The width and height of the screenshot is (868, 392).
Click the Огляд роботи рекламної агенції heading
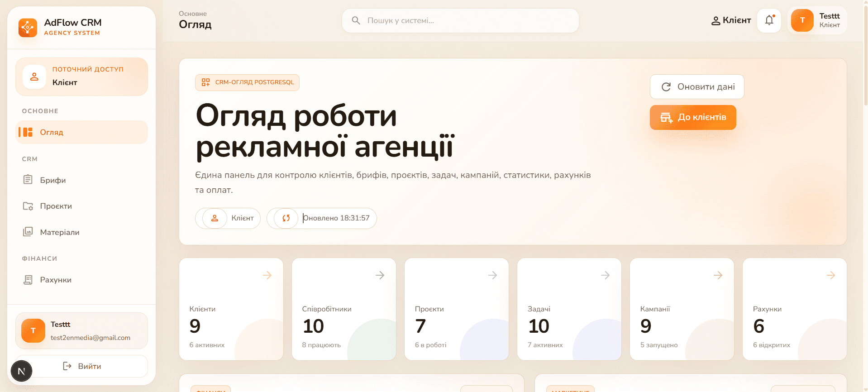pos(325,131)
